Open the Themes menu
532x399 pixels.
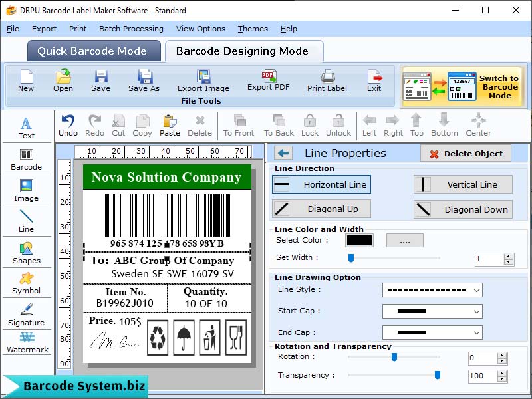click(x=253, y=29)
